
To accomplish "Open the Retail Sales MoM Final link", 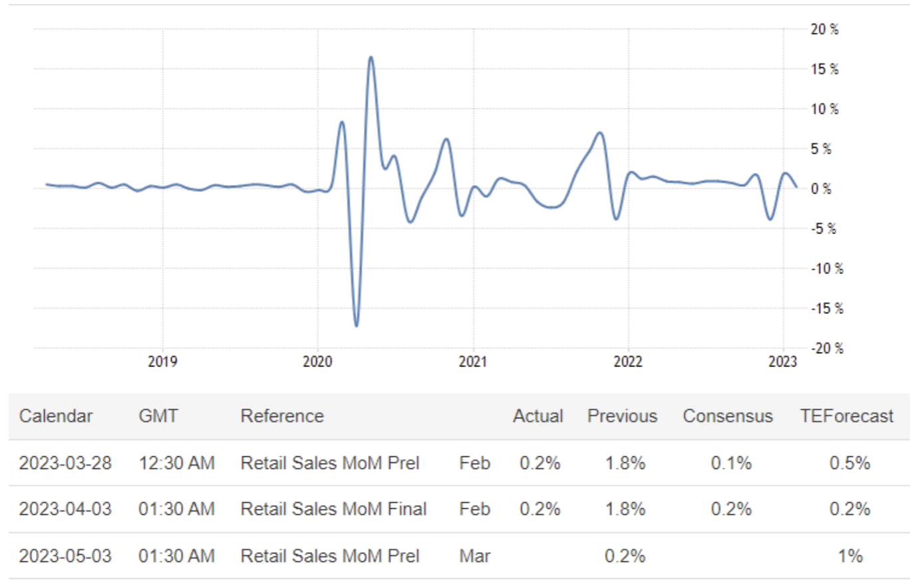I will (333, 510).
